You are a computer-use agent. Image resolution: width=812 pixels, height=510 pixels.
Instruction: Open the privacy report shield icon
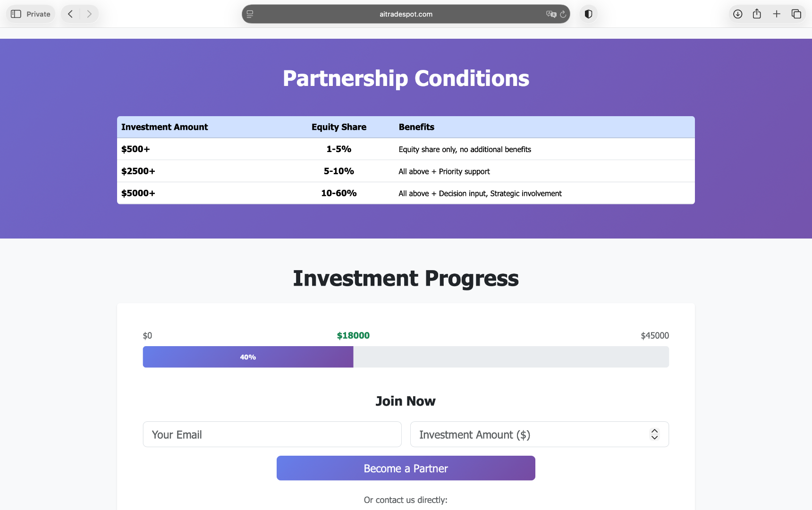click(x=588, y=14)
